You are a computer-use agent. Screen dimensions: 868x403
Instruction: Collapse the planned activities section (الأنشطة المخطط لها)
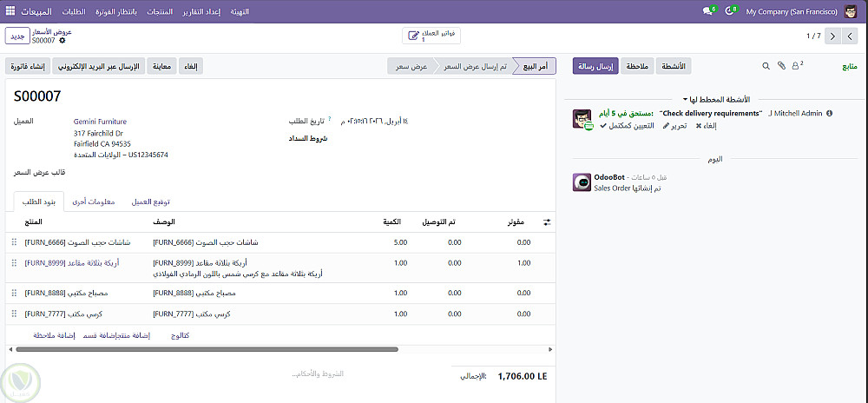tap(716, 100)
